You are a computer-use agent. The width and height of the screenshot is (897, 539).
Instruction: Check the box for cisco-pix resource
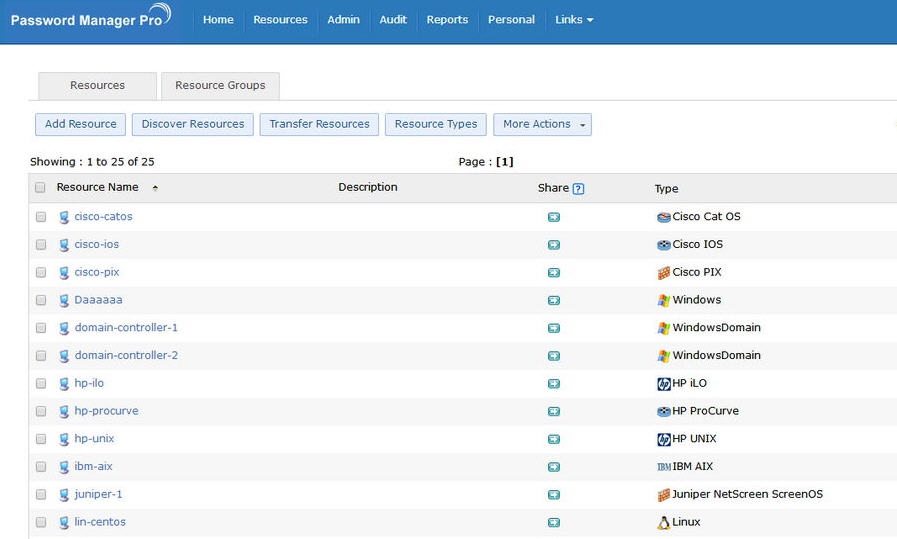tap(41, 273)
